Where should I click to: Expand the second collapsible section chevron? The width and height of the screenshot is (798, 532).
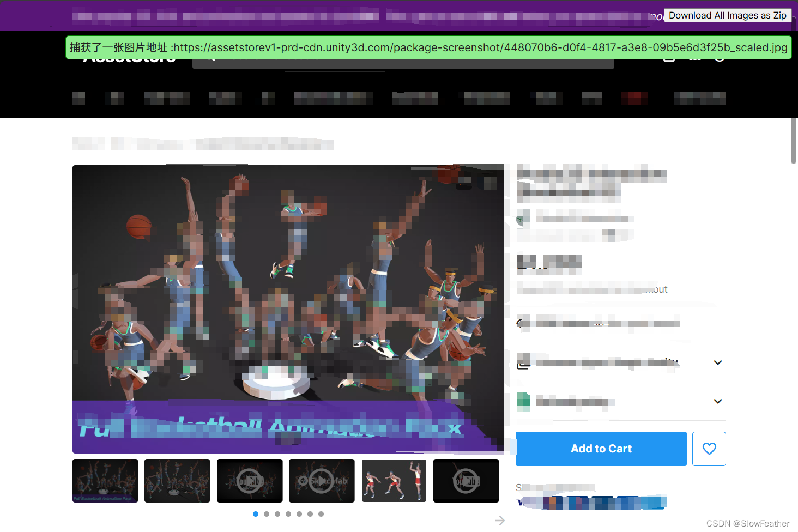pyautogui.click(x=718, y=401)
